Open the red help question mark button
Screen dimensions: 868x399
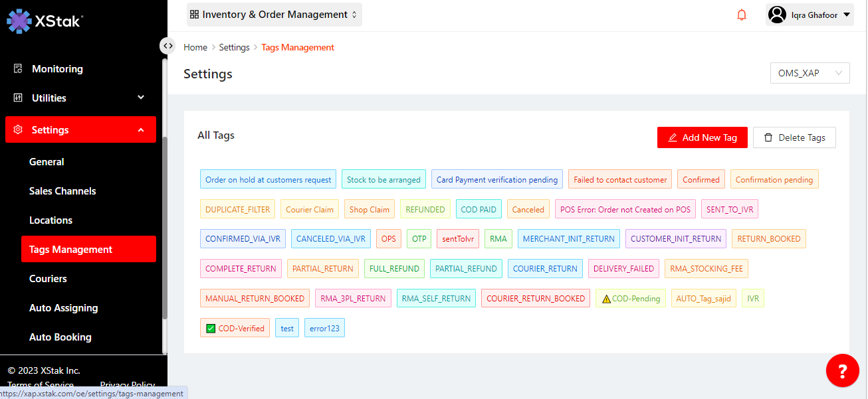(842, 370)
